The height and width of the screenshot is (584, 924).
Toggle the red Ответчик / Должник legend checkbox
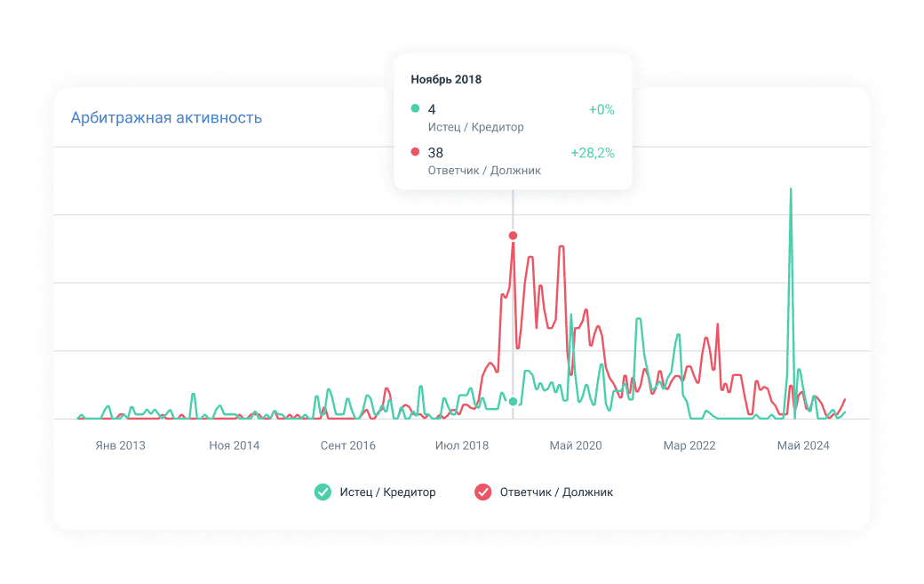(483, 492)
